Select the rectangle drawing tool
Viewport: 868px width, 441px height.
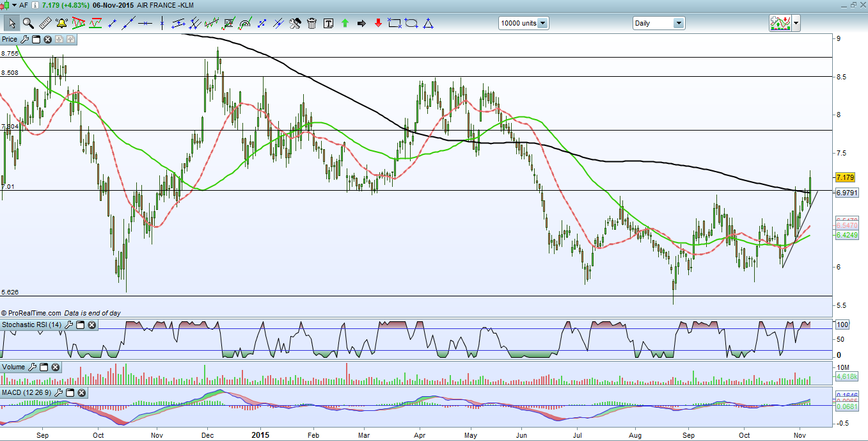(394, 24)
